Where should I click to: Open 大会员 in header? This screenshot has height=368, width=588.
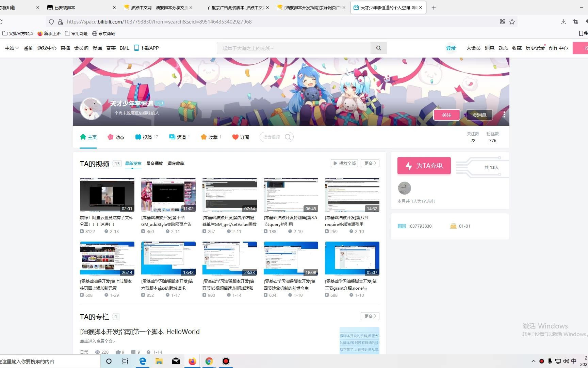click(x=473, y=48)
